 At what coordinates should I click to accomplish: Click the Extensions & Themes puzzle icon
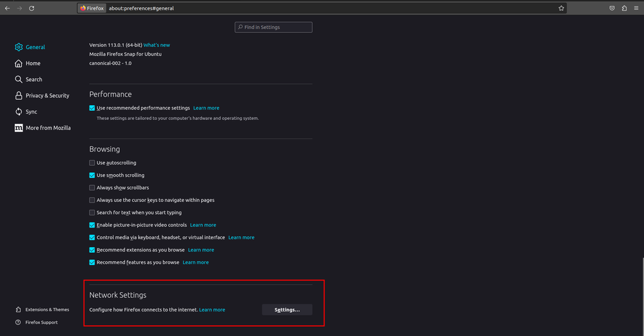click(x=18, y=310)
